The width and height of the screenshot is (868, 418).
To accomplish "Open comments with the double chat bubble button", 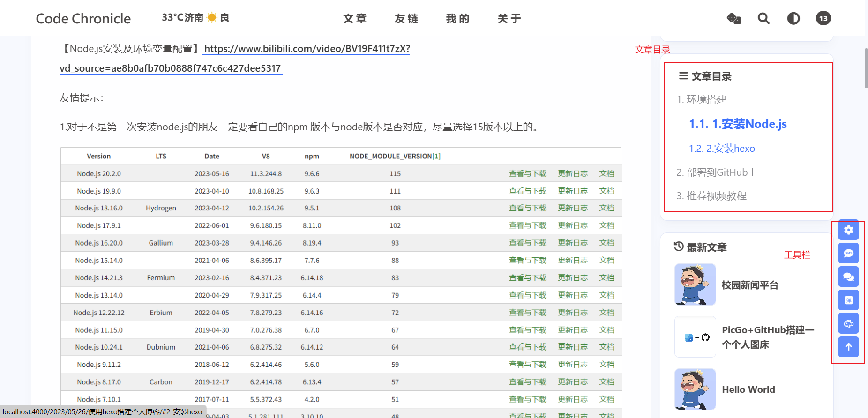I will click(x=848, y=277).
